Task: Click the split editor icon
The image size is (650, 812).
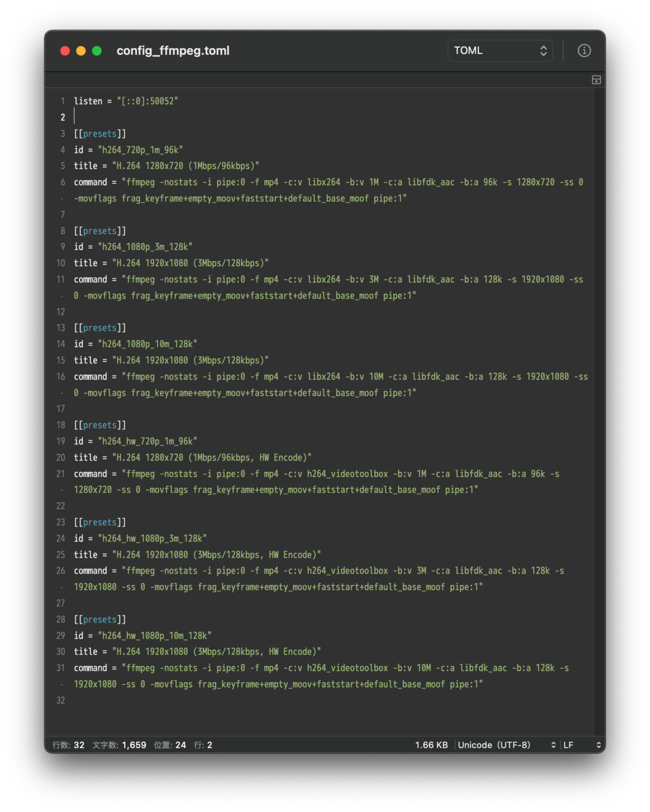Action: (x=596, y=80)
